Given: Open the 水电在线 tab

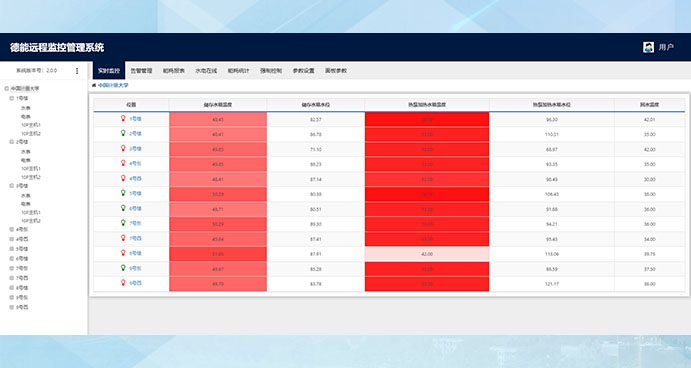Looking at the screenshot, I should tap(206, 71).
